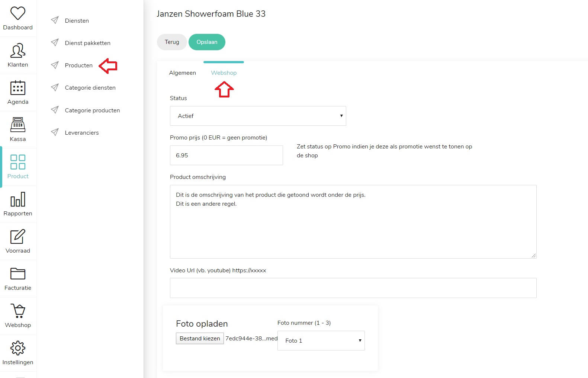Image resolution: width=588 pixels, height=378 pixels.
Task: Open the Agenda calendar icon
Action: click(18, 88)
